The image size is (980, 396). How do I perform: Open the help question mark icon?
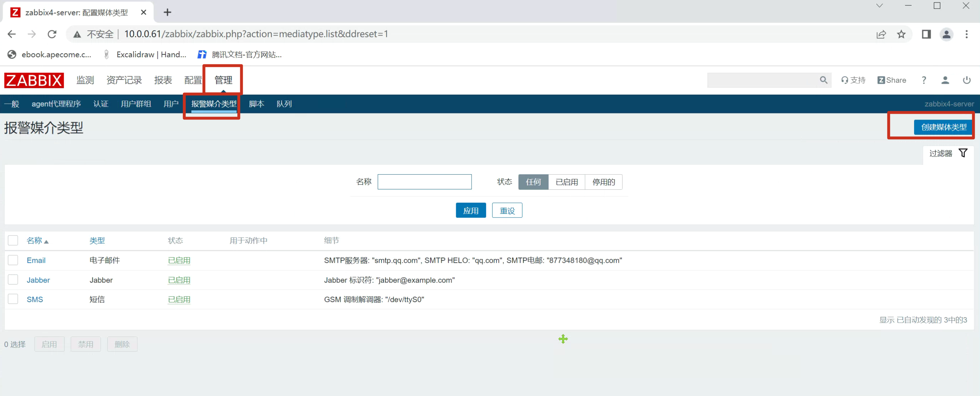point(924,80)
